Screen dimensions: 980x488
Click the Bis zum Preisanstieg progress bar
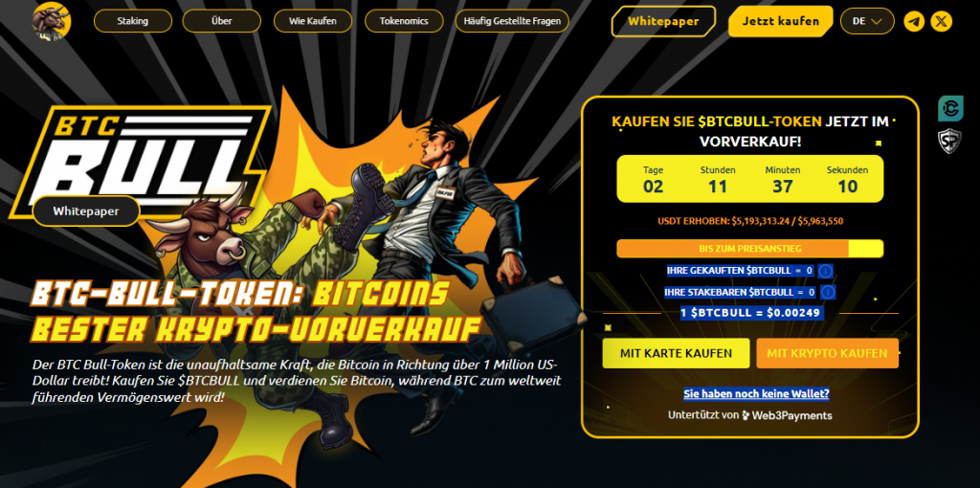(750, 249)
